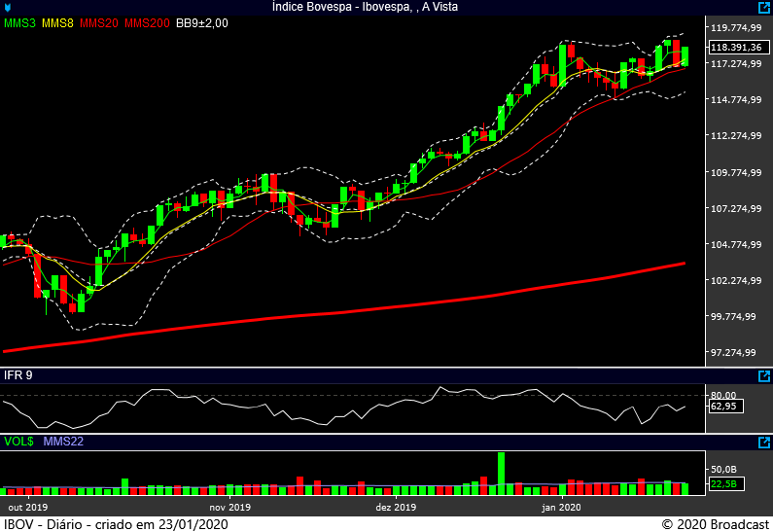Click the IFR value box 62,93

[x=725, y=407]
